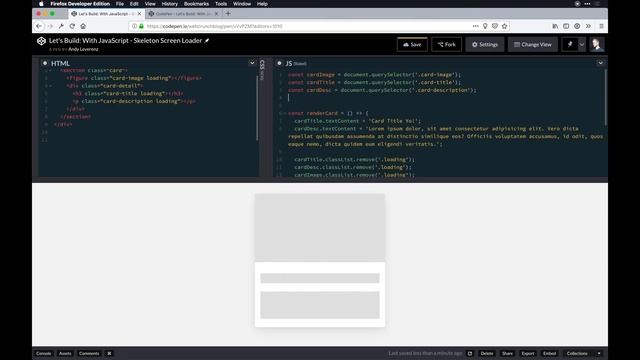The height and width of the screenshot is (360, 640).
Task: Fold the div card-detail line
Action: pyautogui.click(x=50, y=86)
